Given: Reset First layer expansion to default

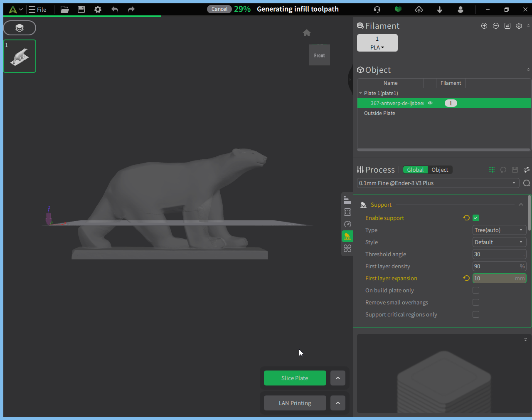Looking at the screenshot, I should (466, 278).
